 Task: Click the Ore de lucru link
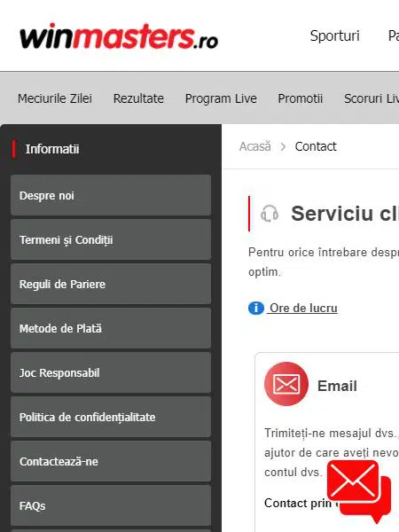click(x=302, y=308)
